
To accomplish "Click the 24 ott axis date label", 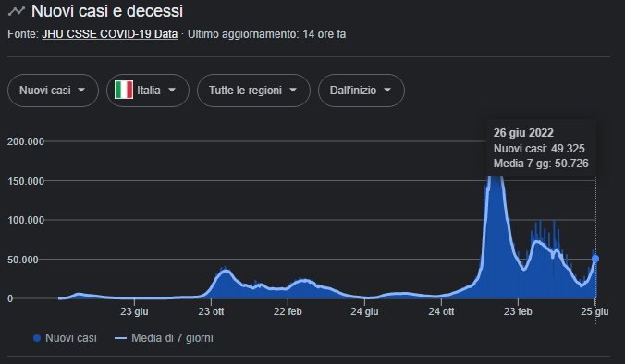I will [441, 311].
